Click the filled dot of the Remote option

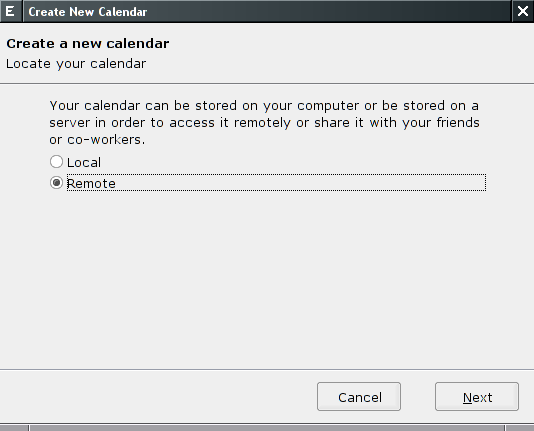[x=56, y=183]
